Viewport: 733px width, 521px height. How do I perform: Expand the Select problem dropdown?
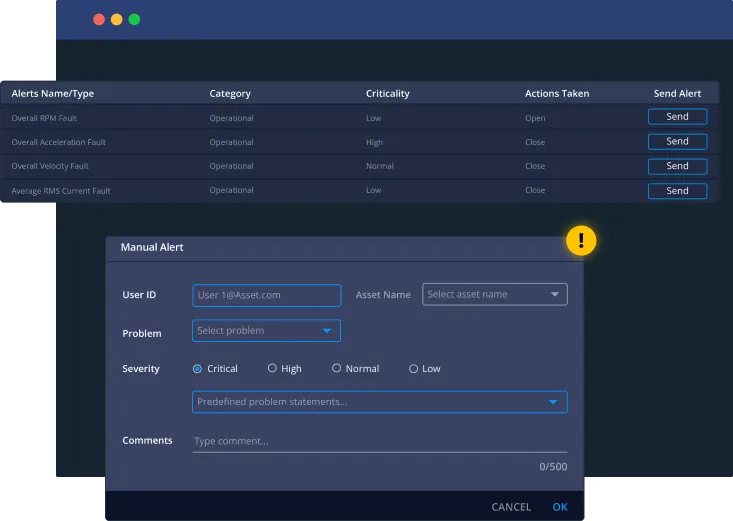pos(266,331)
